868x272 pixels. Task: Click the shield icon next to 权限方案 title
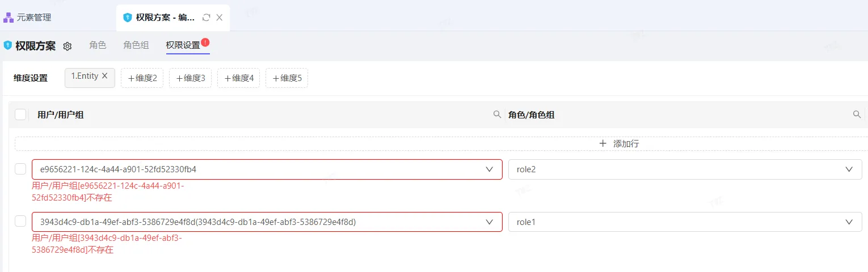[8, 45]
